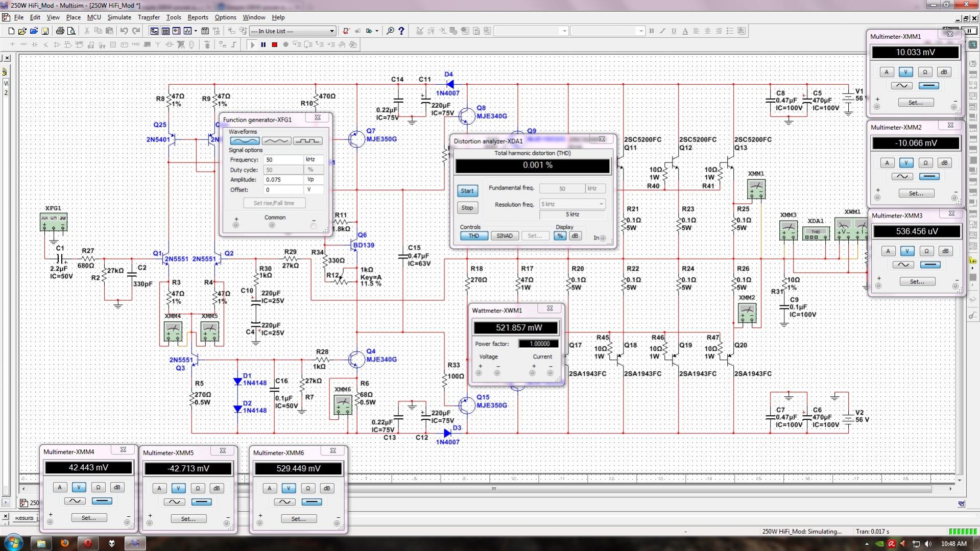Click the Place Source component icon
This screenshot has width=980, height=551.
[12, 44]
